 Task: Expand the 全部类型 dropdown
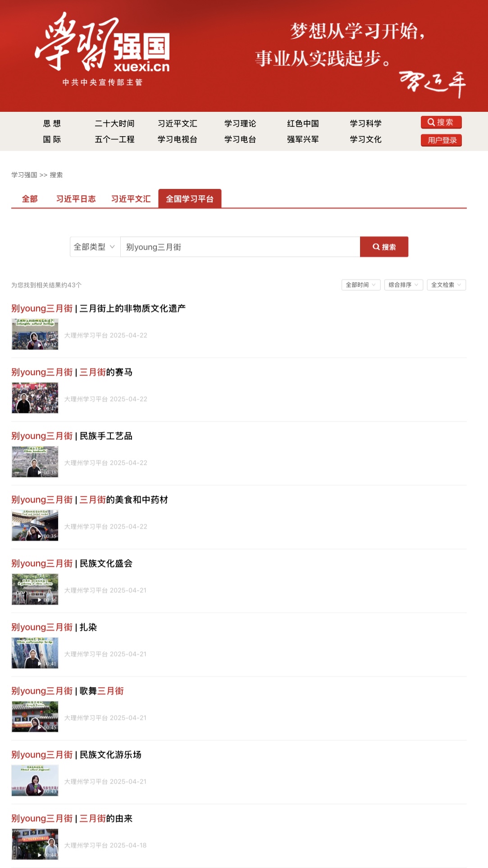pyautogui.click(x=95, y=247)
